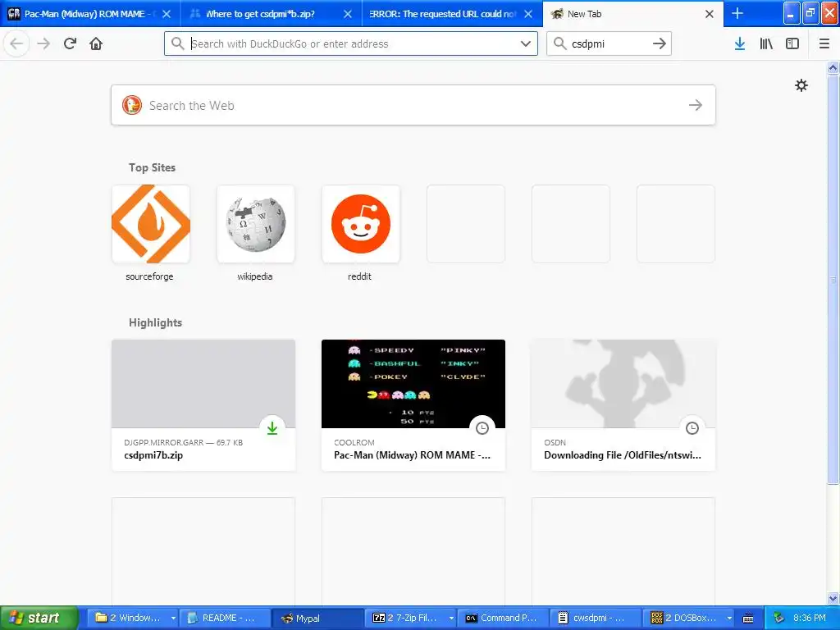Click the vertical scrollbar thumb
Screen dimensions: 840x630
point(833,280)
